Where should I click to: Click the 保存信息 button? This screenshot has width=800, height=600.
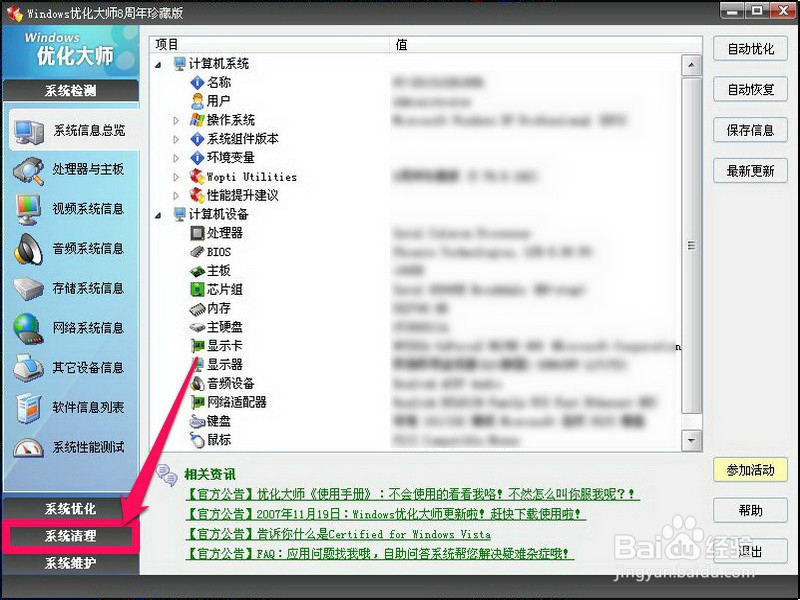click(x=750, y=130)
